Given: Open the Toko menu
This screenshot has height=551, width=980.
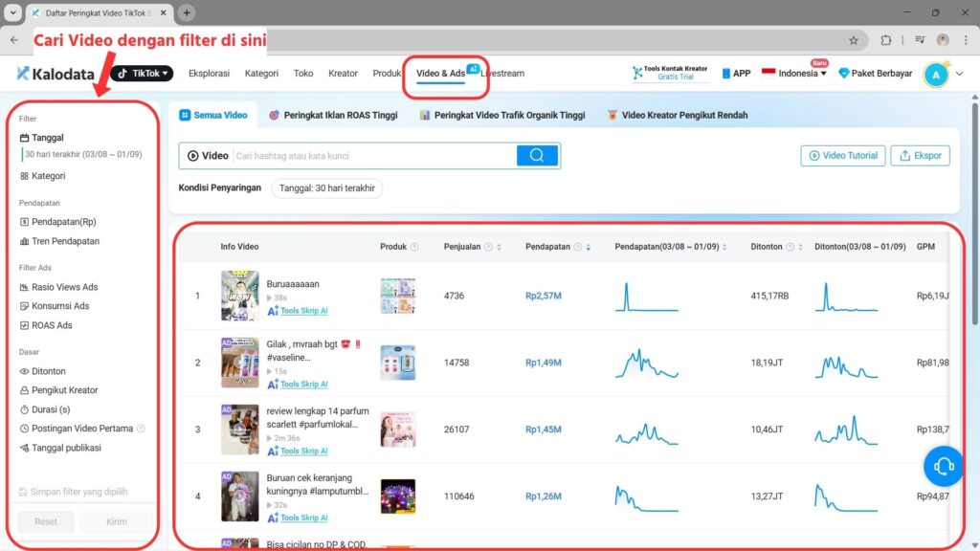Looking at the screenshot, I should [303, 73].
